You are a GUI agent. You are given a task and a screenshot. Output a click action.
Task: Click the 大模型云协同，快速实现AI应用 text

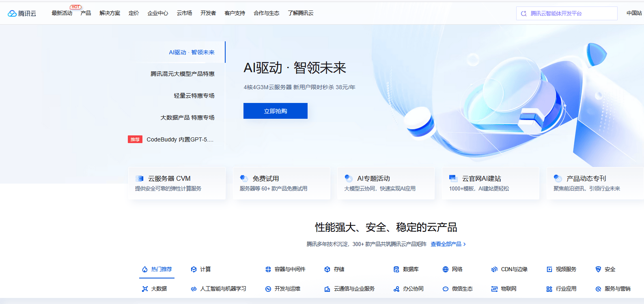380,188
